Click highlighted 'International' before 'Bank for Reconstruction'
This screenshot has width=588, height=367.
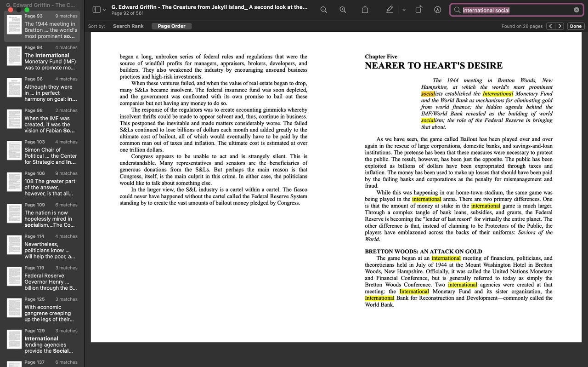coord(379,298)
